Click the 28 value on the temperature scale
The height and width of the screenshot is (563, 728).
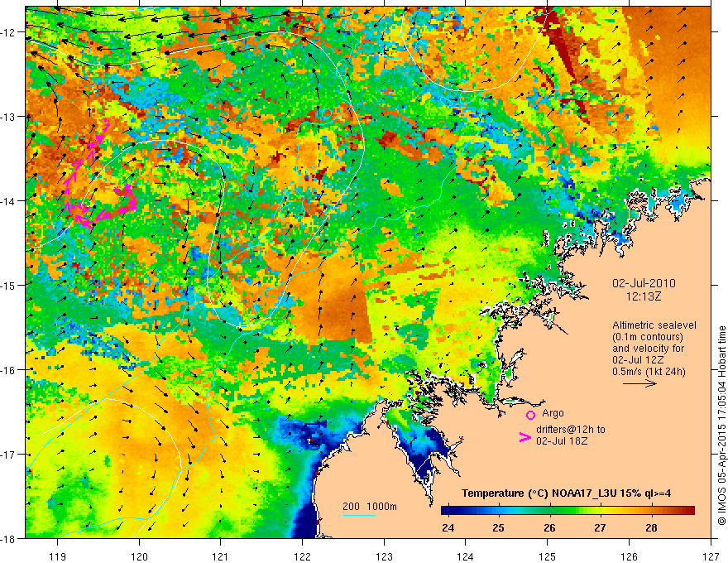[651, 528]
